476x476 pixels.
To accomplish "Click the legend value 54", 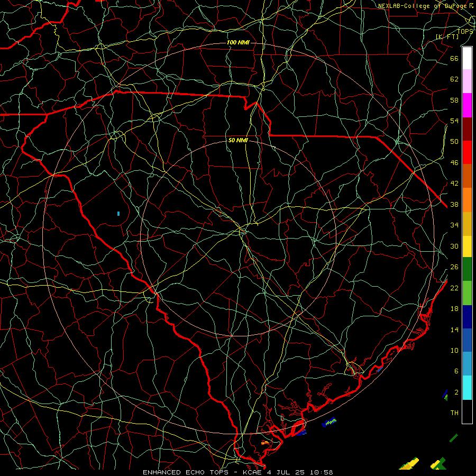I will (x=454, y=121).
